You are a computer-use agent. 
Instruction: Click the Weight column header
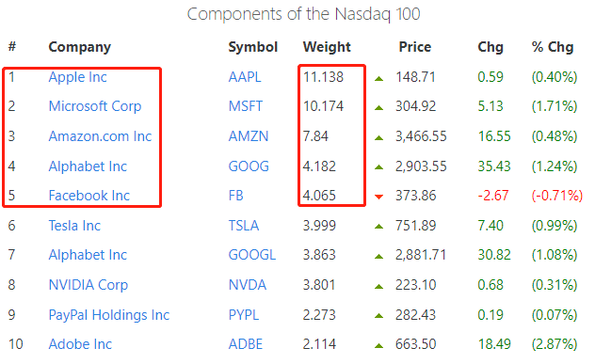[327, 47]
